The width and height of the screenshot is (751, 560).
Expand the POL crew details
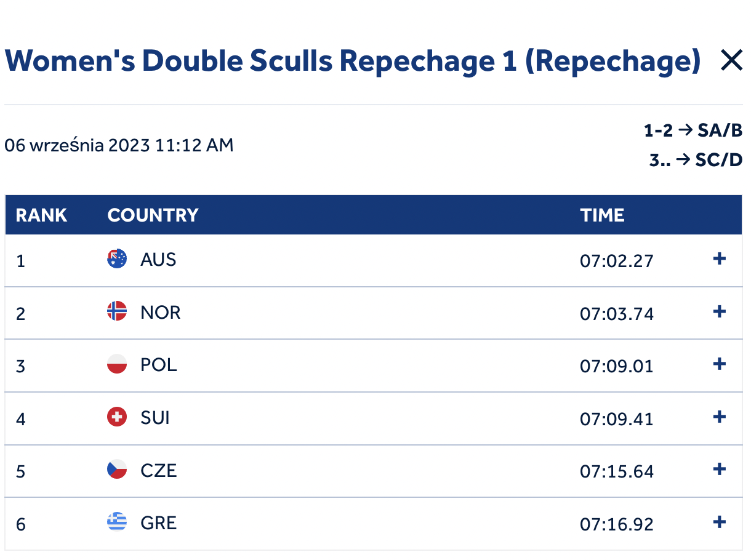coord(719,364)
